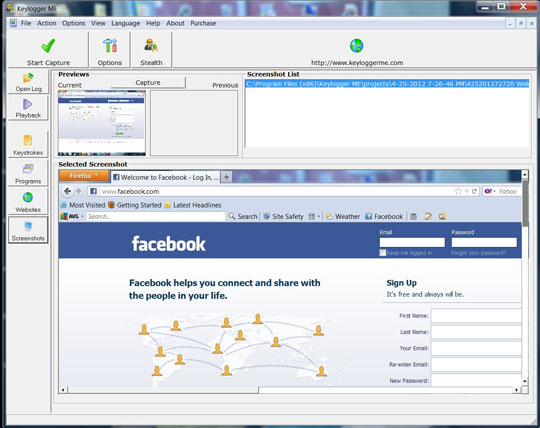This screenshot has height=428, width=540.
Task: Click the scroll down arrow of Selected Screenshot
Action: (525, 381)
